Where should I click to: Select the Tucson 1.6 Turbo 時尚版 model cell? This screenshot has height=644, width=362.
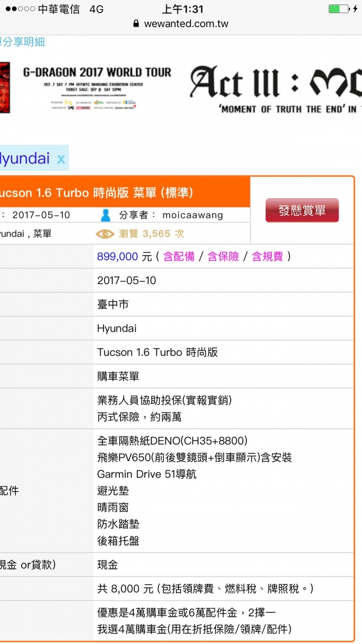[x=224, y=352]
